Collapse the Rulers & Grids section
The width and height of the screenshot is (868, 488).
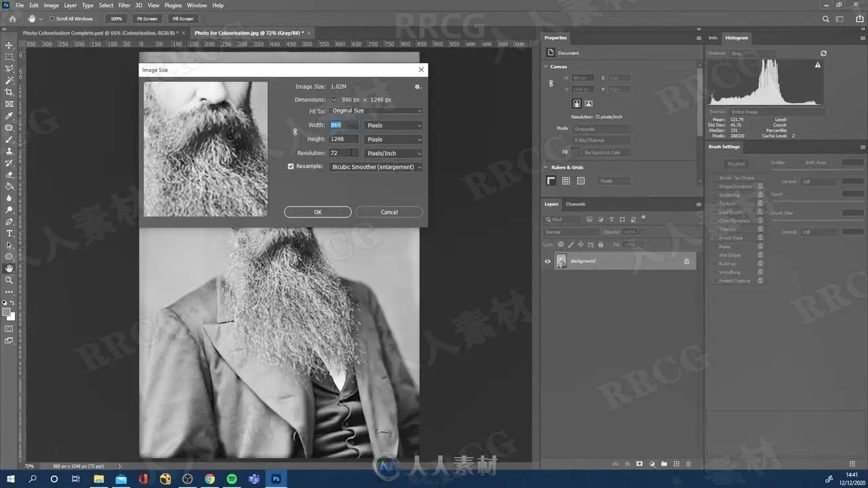[x=546, y=167]
